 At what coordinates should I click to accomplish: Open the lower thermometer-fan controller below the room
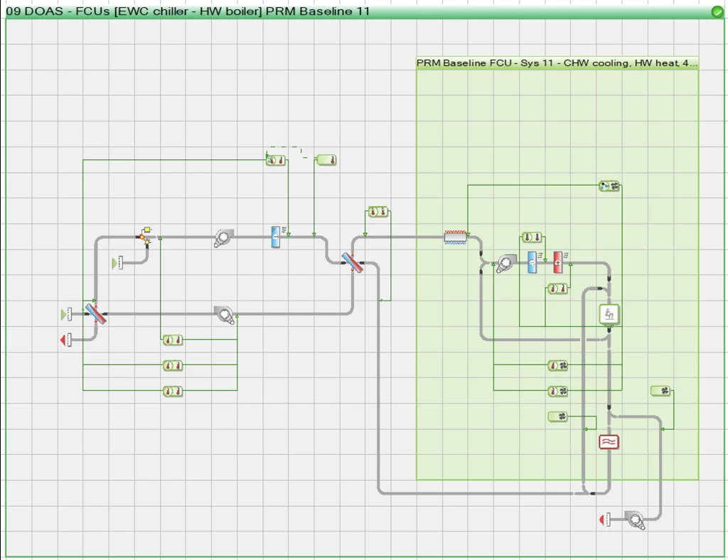pyautogui.click(x=557, y=391)
